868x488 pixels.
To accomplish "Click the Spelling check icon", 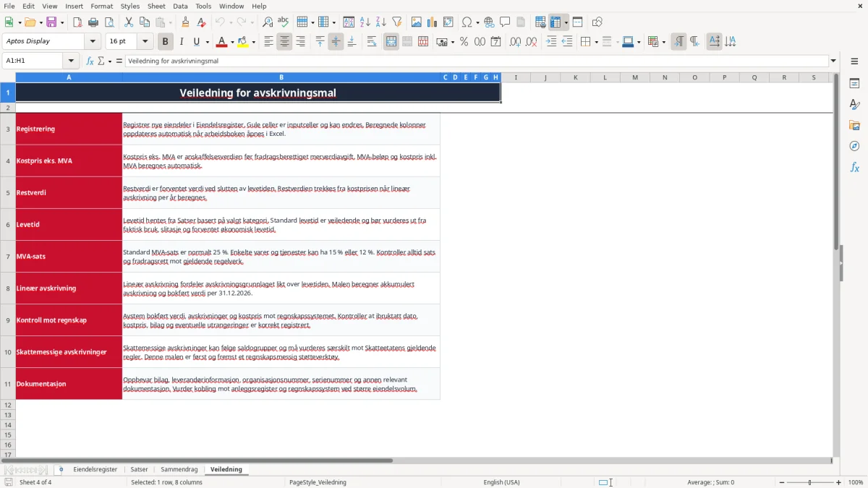I will [283, 22].
